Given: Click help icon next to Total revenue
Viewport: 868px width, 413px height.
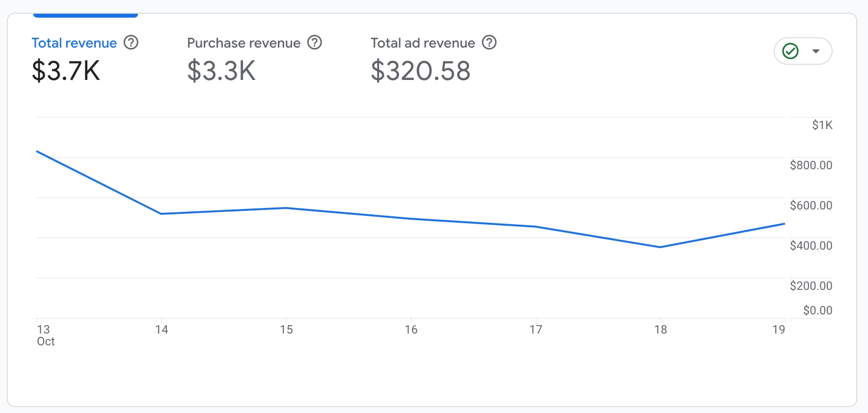Looking at the screenshot, I should click(131, 43).
